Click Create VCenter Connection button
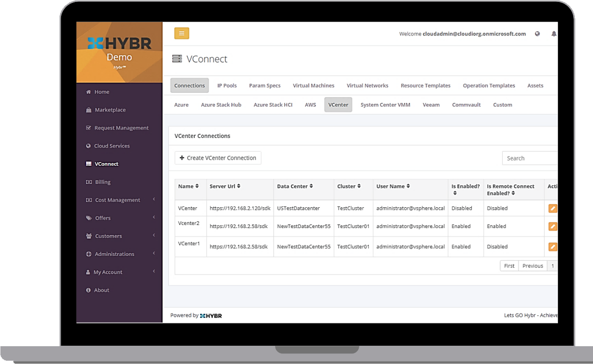This screenshot has width=593, height=364. [x=218, y=158]
